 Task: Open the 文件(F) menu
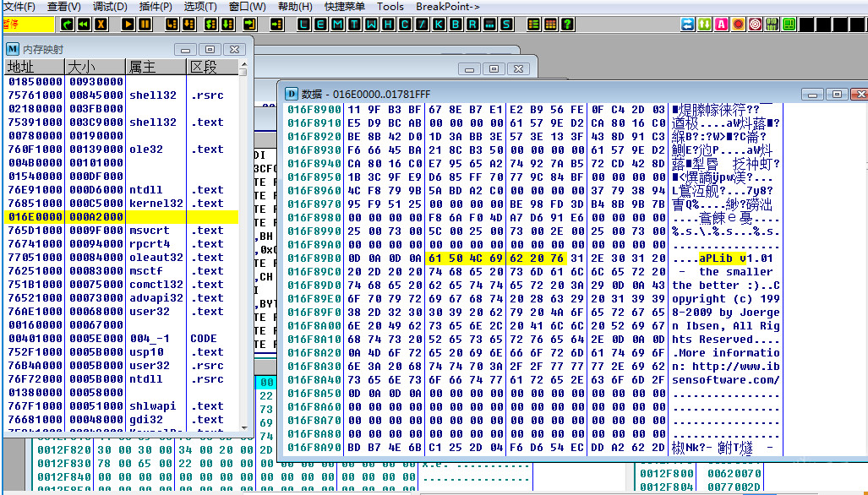[x=19, y=7]
